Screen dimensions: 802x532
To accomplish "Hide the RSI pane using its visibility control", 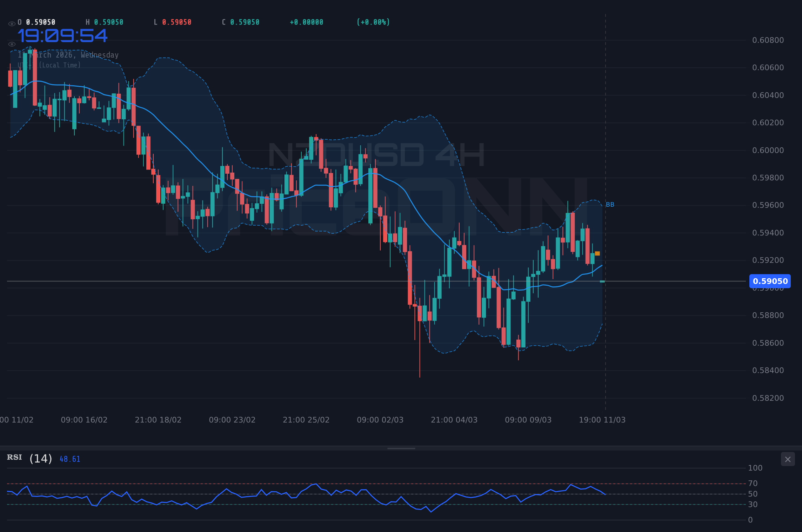I will (x=788, y=459).
